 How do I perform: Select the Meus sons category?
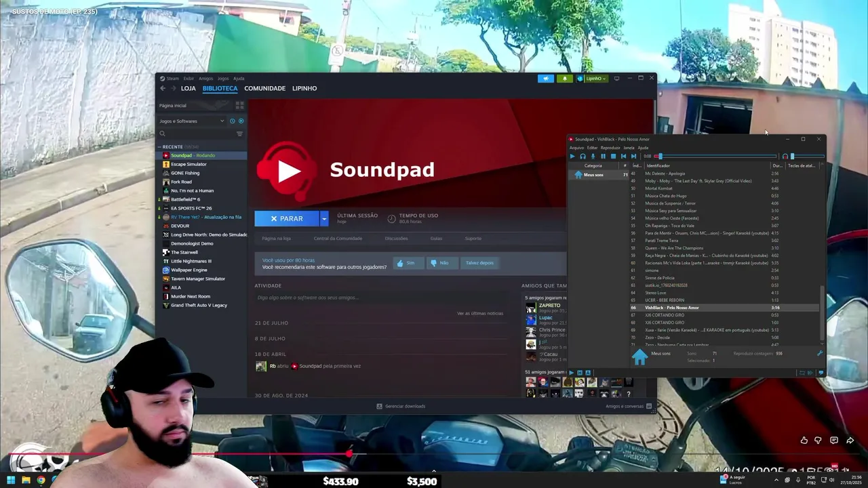599,175
